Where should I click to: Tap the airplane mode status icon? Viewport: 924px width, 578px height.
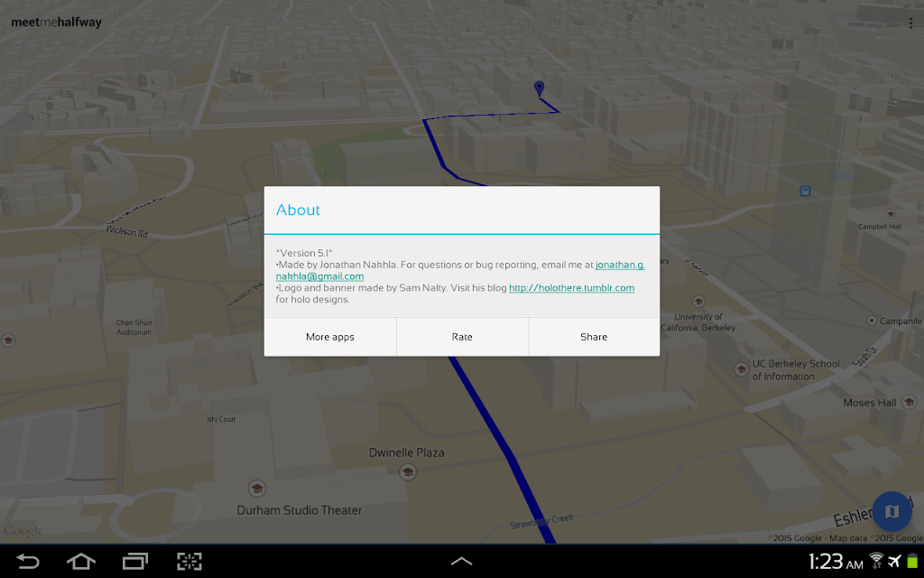[x=894, y=561]
